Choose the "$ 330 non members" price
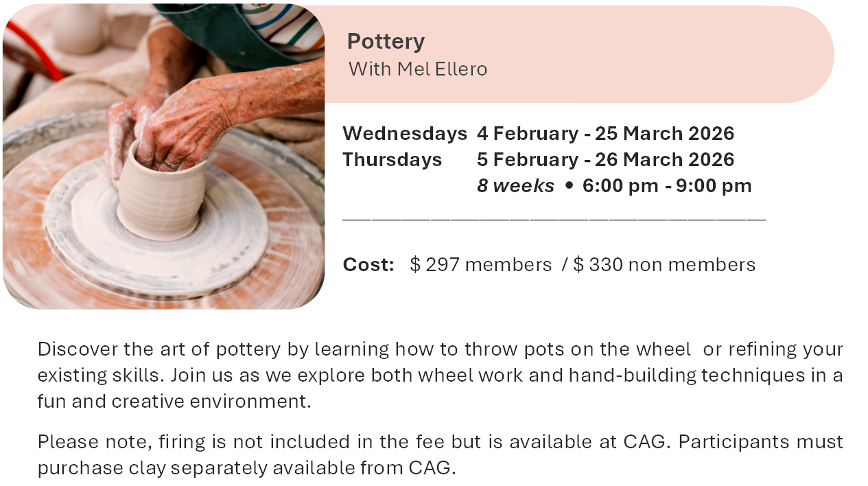 click(x=664, y=265)
